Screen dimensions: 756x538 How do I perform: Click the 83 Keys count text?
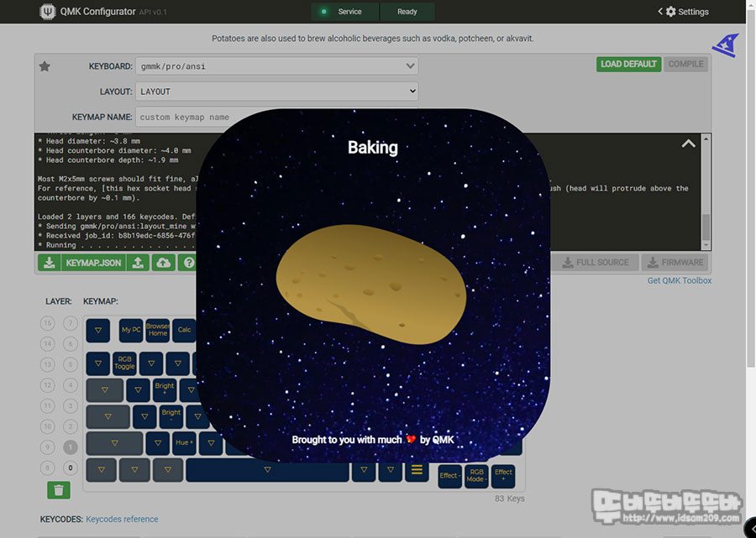pos(510,499)
